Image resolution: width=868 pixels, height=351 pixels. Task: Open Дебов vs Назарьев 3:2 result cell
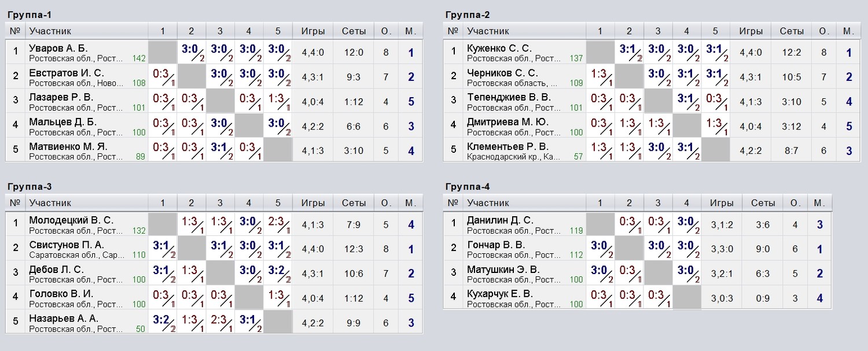(x=278, y=273)
